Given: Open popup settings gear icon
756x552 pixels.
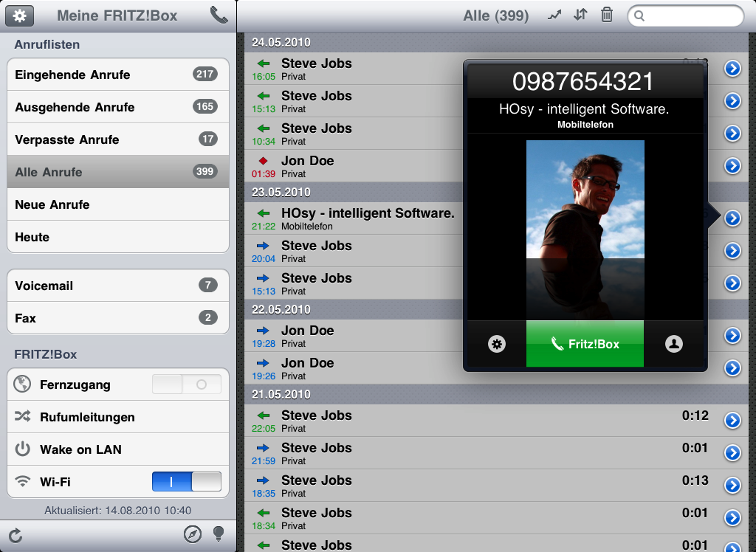Looking at the screenshot, I should point(497,344).
